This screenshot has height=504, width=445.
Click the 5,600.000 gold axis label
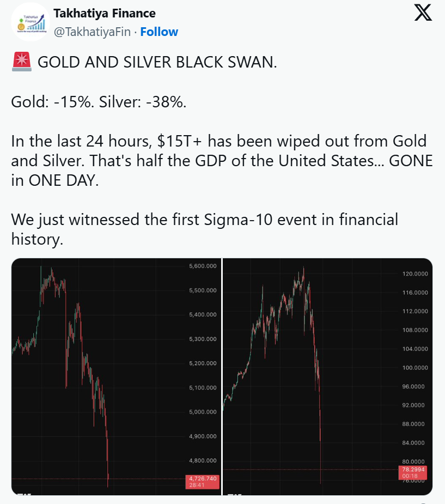(203, 266)
